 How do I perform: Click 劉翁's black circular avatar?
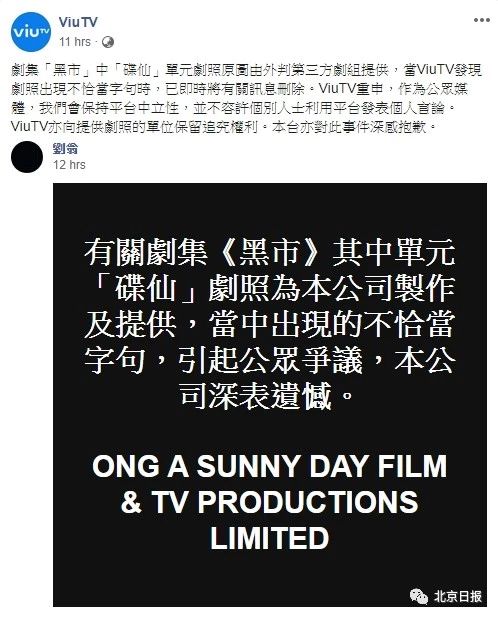[27, 157]
